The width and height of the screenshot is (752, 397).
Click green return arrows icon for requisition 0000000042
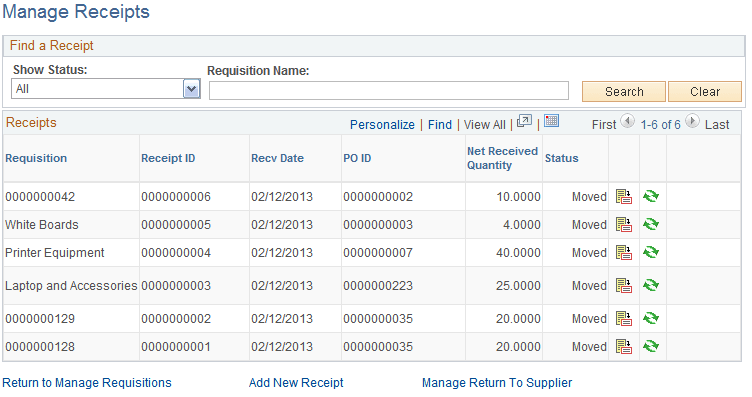(x=651, y=196)
